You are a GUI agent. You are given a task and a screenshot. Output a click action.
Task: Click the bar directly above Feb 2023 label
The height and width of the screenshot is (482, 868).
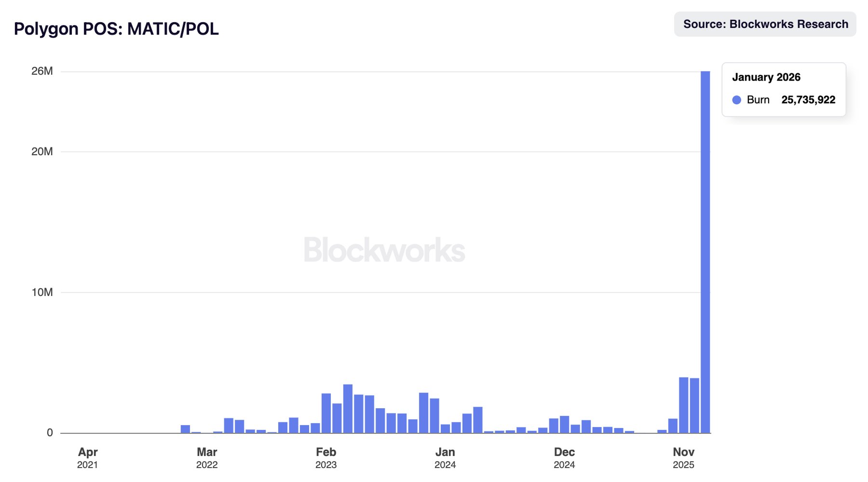326,414
